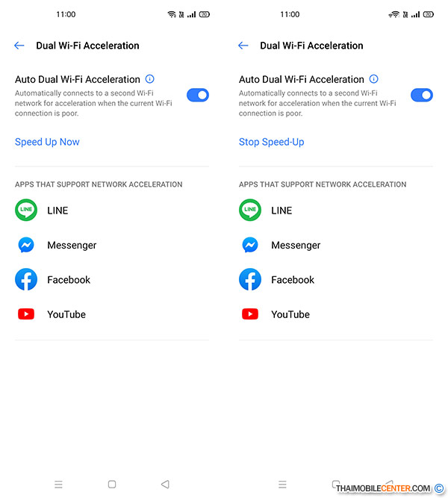Tap Facebook label in left app list

pos(69,280)
